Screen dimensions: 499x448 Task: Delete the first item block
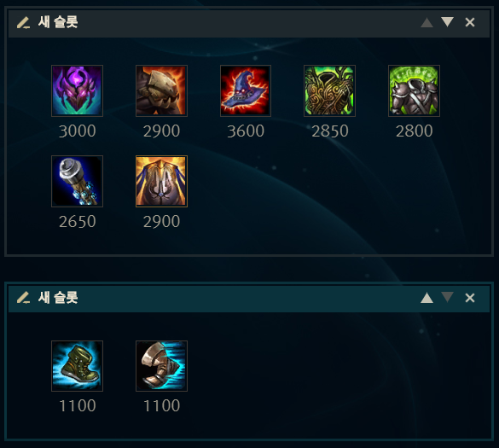click(x=470, y=22)
